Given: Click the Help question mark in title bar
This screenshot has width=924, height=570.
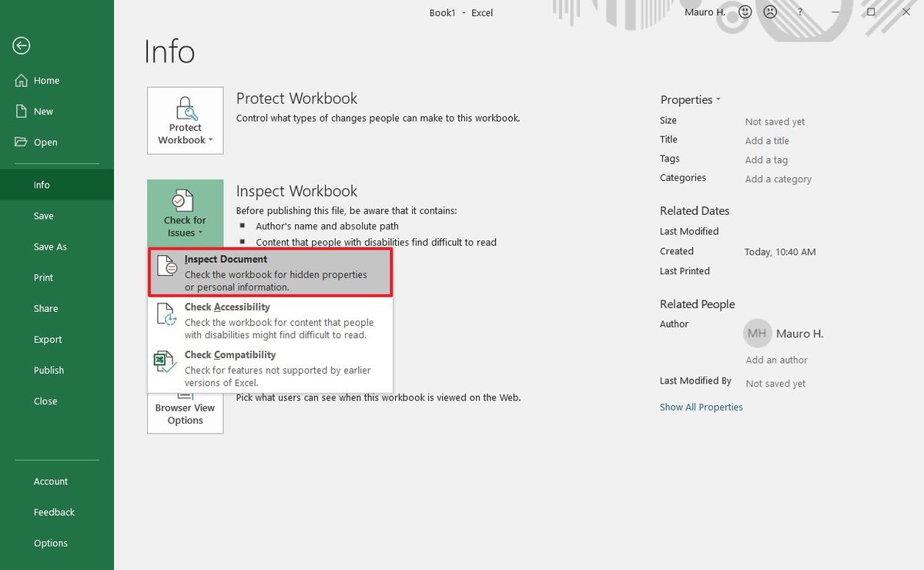Looking at the screenshot, I should coord(799,12).
